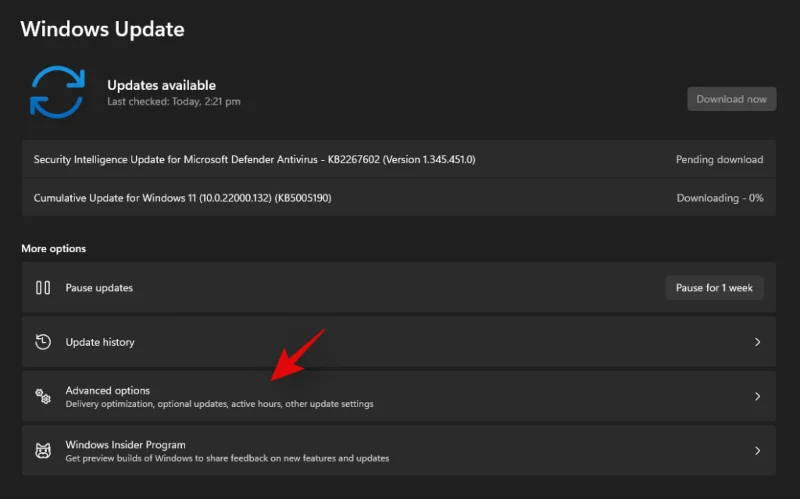Click Delivery optimization, optional updates description text
The height and width of the screenshot is (499, 800).
pos(219,404)
